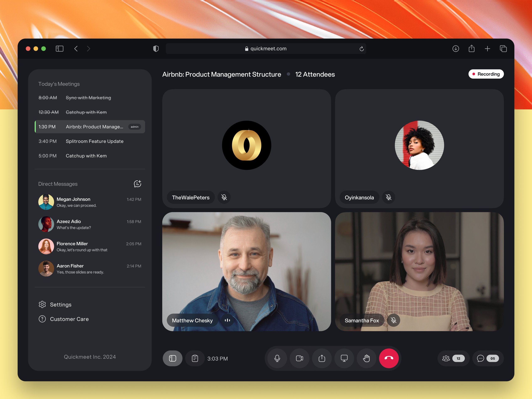Screen dimensions: 532x399
Task: Select the Matthew Chesky name label
Action: click(192, 320)
